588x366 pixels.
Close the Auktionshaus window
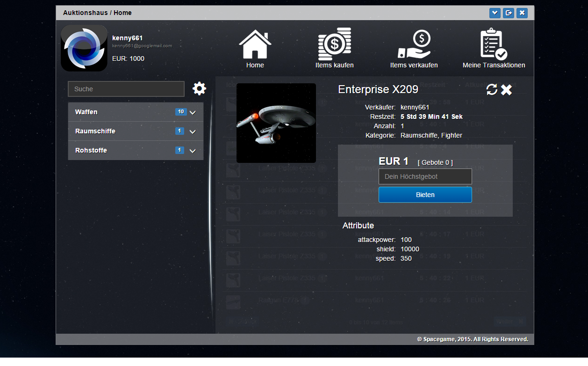coord(522,13)
